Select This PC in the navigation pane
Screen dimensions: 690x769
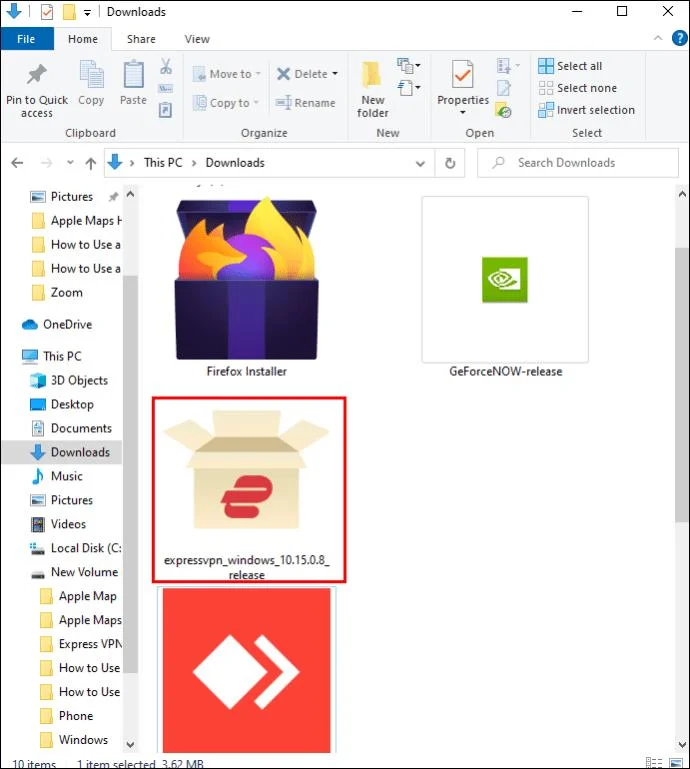tap(52, 356)
